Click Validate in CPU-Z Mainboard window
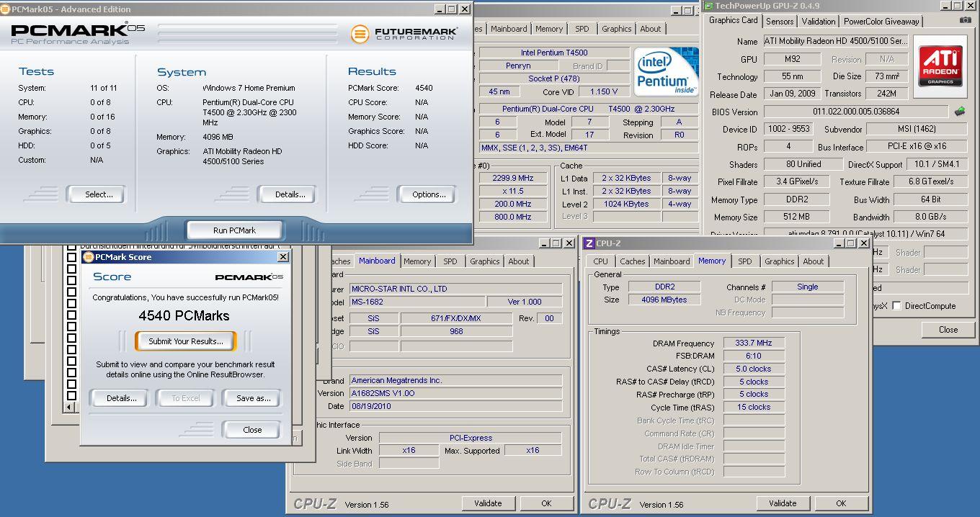The width and height of the screenshot is (980, 517). click(488, 503)
